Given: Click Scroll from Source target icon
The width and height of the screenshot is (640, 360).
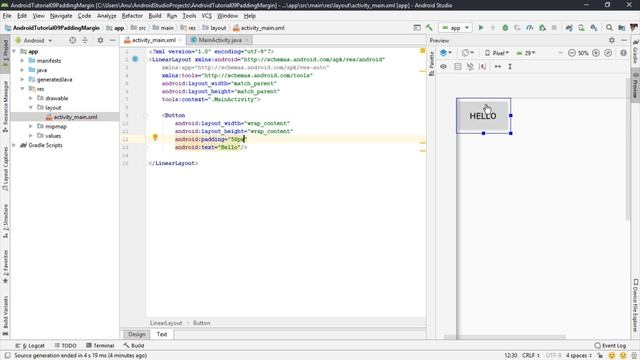Looking at the screenshot, I should click(72, 40).
